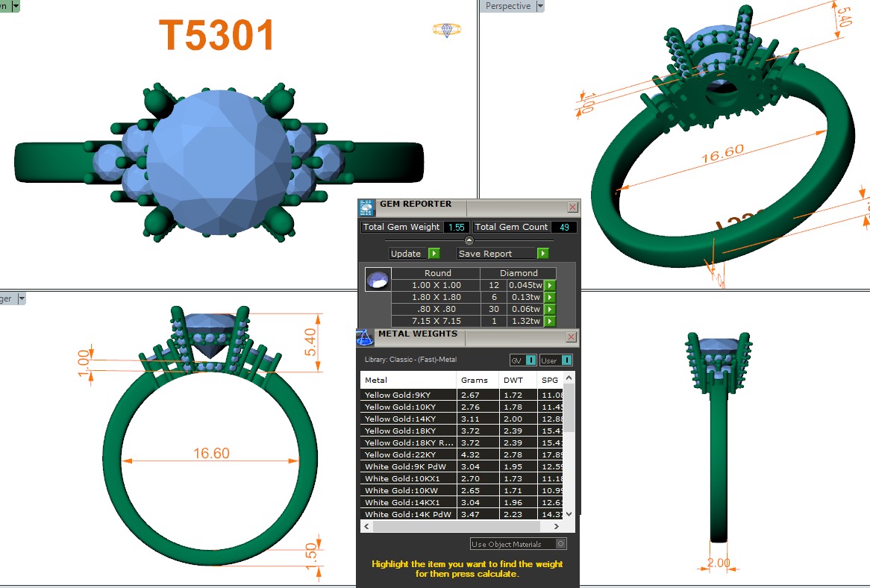Click the Metal Weights scale icon
This screenshot has height=588, width=870.
365,338
